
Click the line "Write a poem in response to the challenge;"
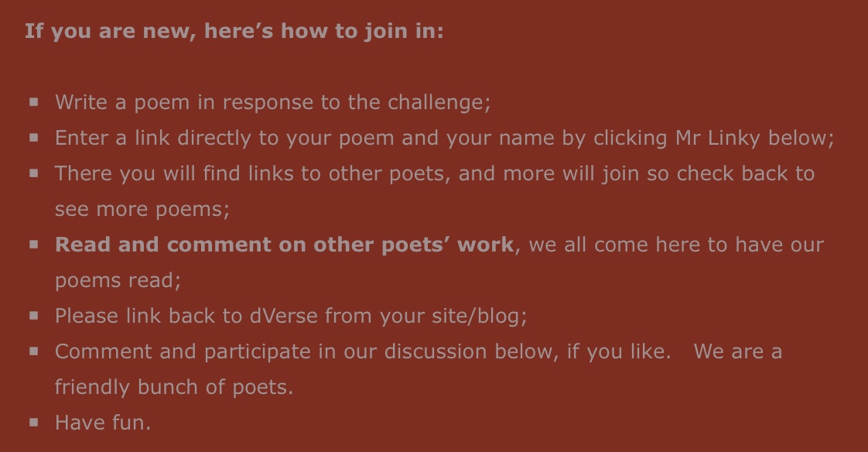pyautogui.click(x=272, y=102)
